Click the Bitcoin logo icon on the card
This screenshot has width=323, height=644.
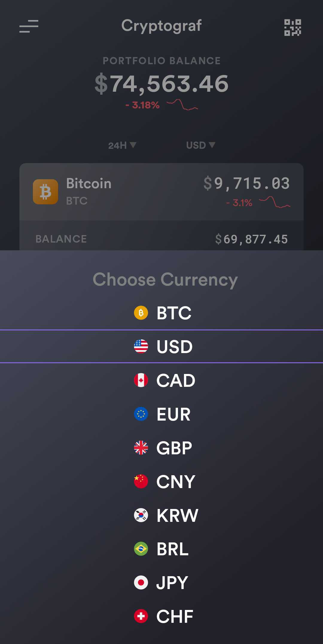[45, 192]
